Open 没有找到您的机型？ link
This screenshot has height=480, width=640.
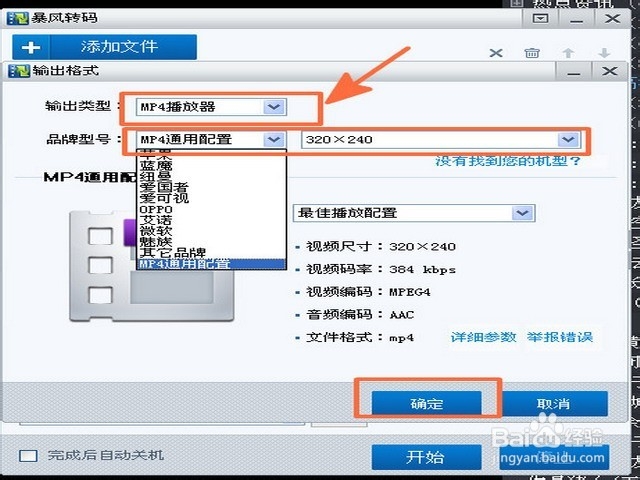coord(508,161)
